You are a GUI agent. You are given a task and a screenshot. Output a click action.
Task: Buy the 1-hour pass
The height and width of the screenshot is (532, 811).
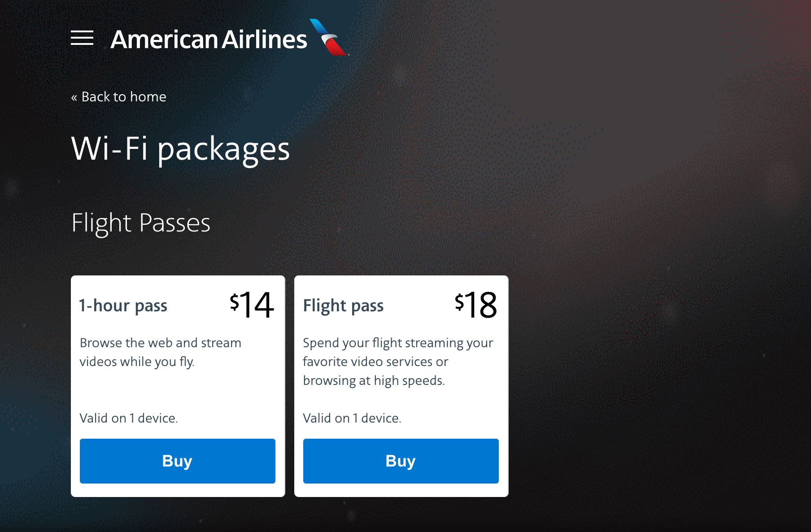(x=177, y=461)
